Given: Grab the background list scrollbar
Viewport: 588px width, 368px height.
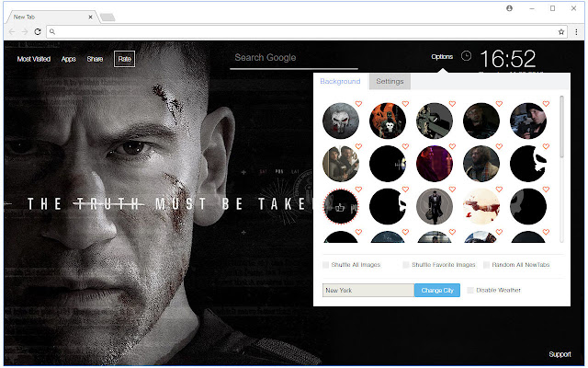Looking at the screenshot, I should (561, 127).
